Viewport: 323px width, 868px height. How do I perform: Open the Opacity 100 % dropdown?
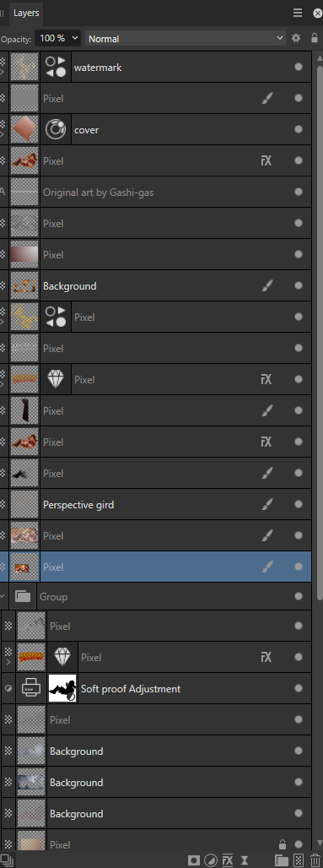(57, 38)
